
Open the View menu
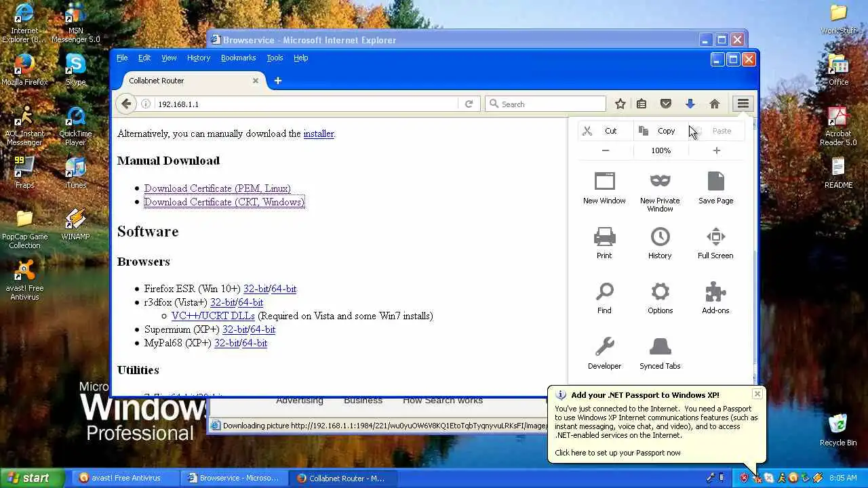[x=169, y=58]
